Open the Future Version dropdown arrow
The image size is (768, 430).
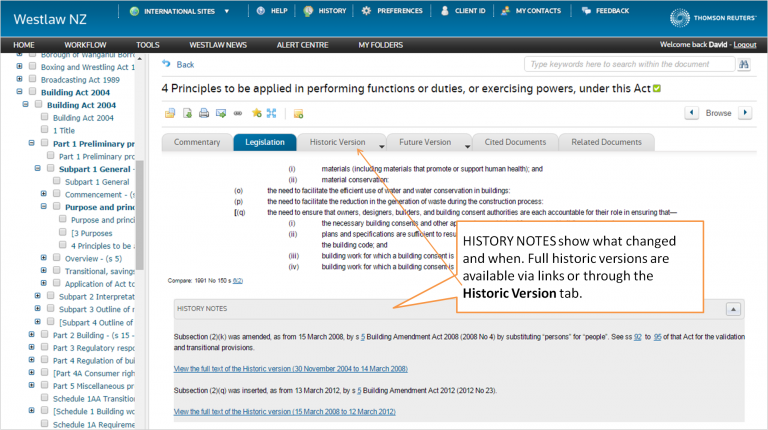point(467,146)
